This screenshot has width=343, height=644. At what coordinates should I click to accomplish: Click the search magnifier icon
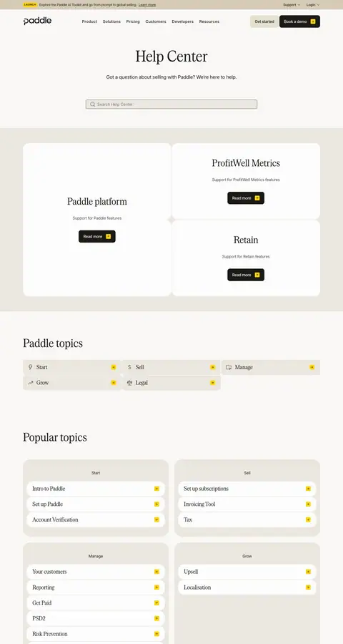pos(93,104)
